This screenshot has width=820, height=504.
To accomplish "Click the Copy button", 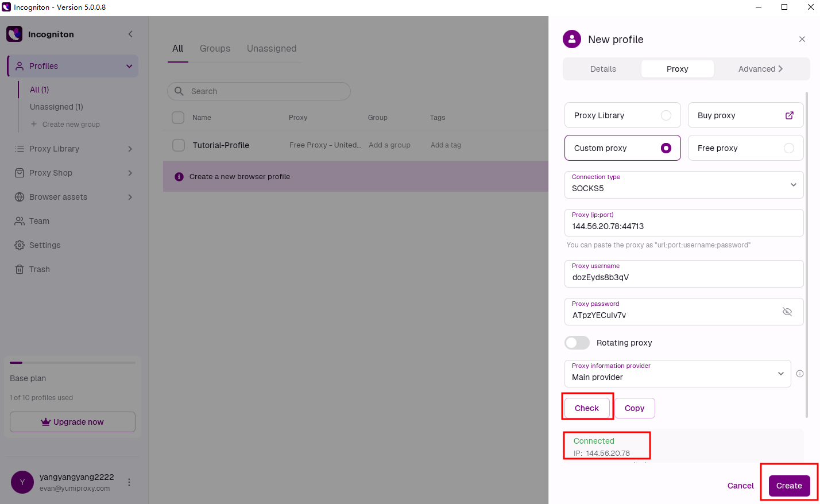I will click(635, 408).
